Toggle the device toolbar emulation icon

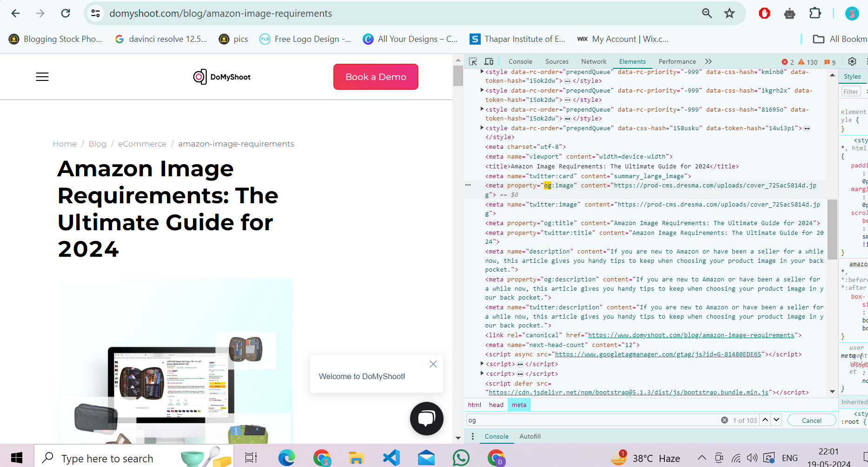click(x=489, y=61)
